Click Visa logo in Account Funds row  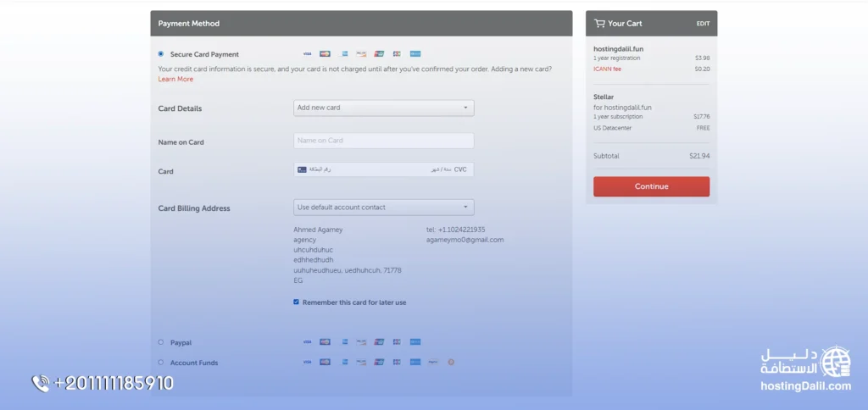tap(307, 362)
